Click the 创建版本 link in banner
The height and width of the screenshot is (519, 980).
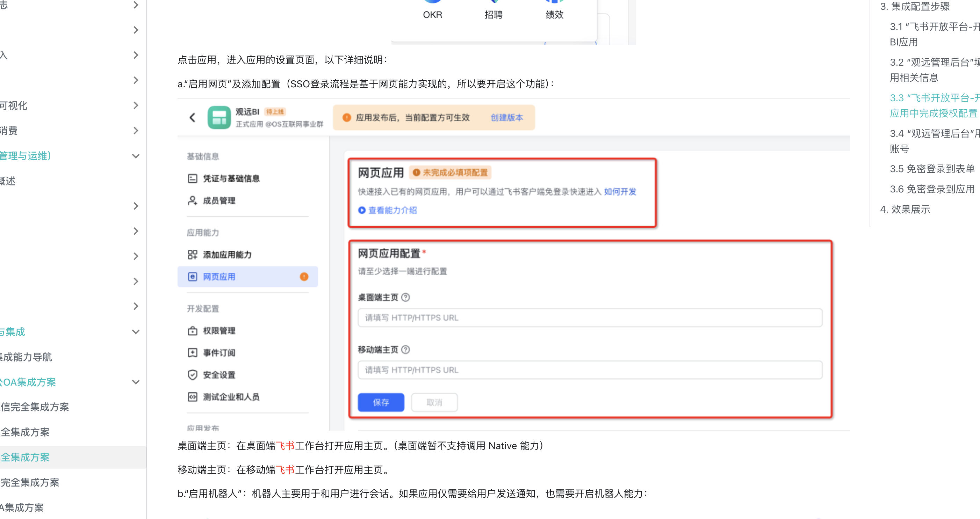(507, 117)
